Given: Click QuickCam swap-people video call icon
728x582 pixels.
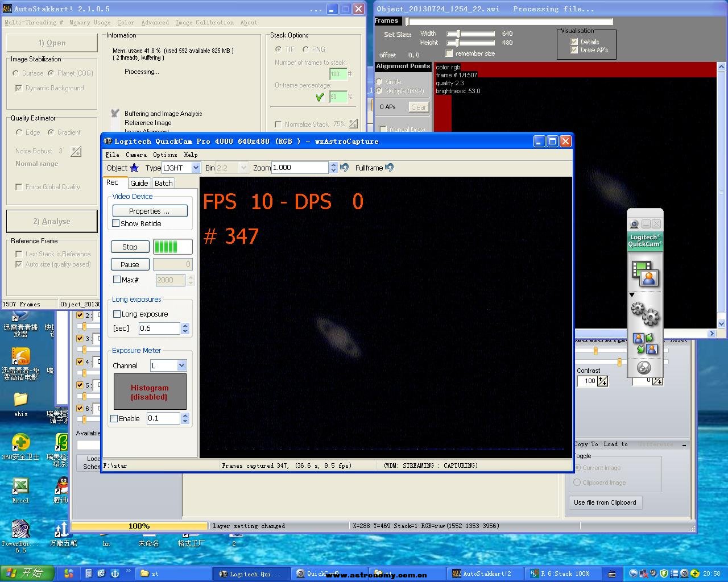Looking at the screenshot, I should tap(645, 344).
